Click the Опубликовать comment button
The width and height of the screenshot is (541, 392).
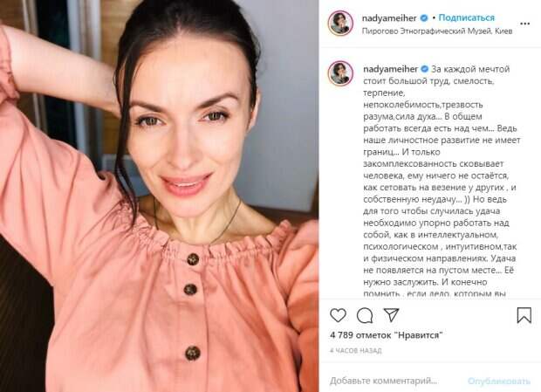pos(499,381)
